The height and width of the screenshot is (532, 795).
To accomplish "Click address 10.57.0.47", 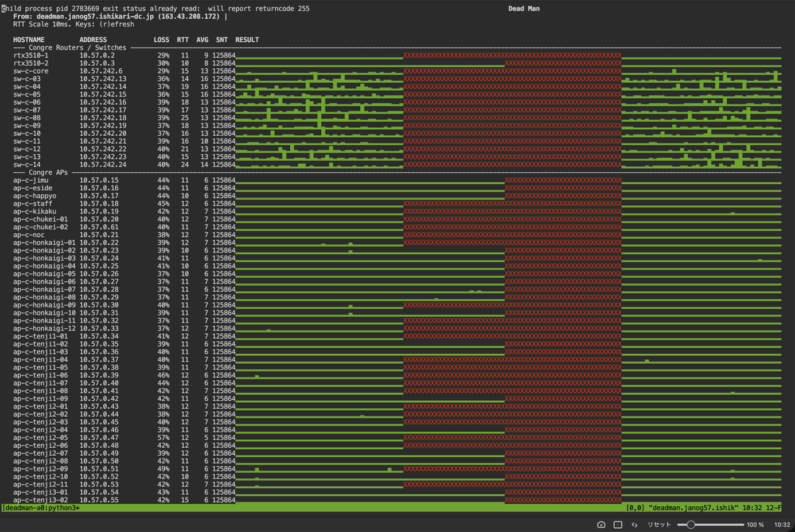I will (99, 437).
